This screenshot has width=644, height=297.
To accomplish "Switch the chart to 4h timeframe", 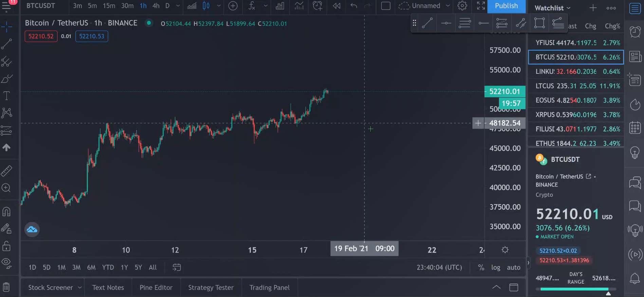I will click(x=156, y=6).
